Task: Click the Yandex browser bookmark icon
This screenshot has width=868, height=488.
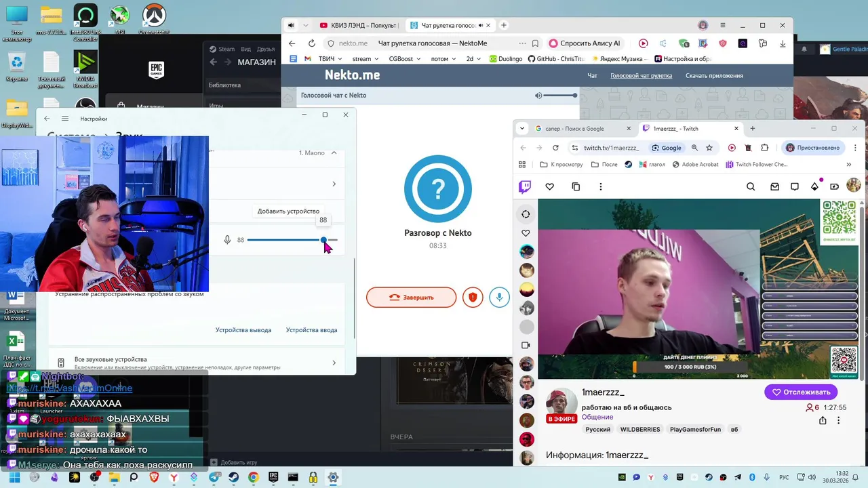Action: [536, 43]
